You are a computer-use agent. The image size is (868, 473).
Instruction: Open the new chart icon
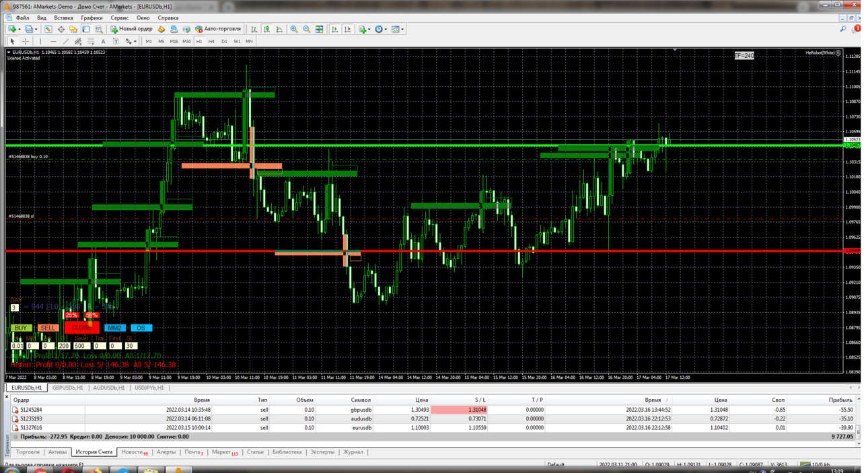(x=12, y=29)
